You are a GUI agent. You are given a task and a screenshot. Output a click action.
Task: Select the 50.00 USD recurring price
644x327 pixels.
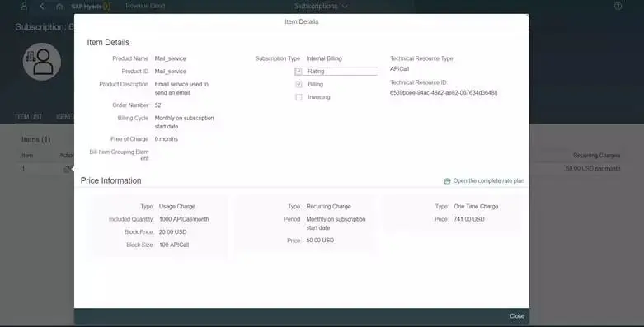pos(320,241)
